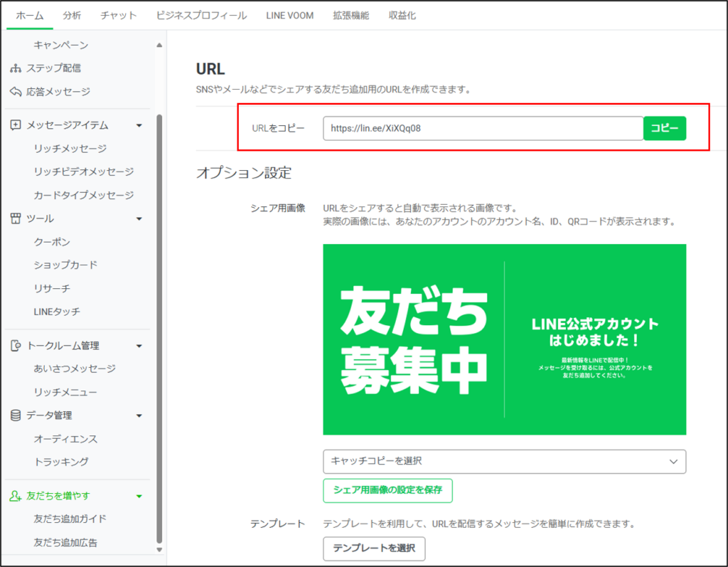Collapse the データ管理 section arrow
This screenshot has width=728, height=567.
coord(139,416)
